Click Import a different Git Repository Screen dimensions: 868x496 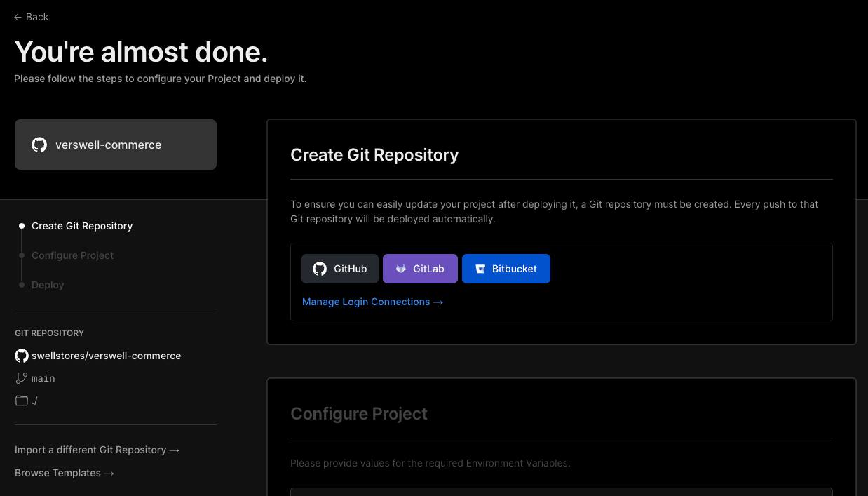coord(97,450)
